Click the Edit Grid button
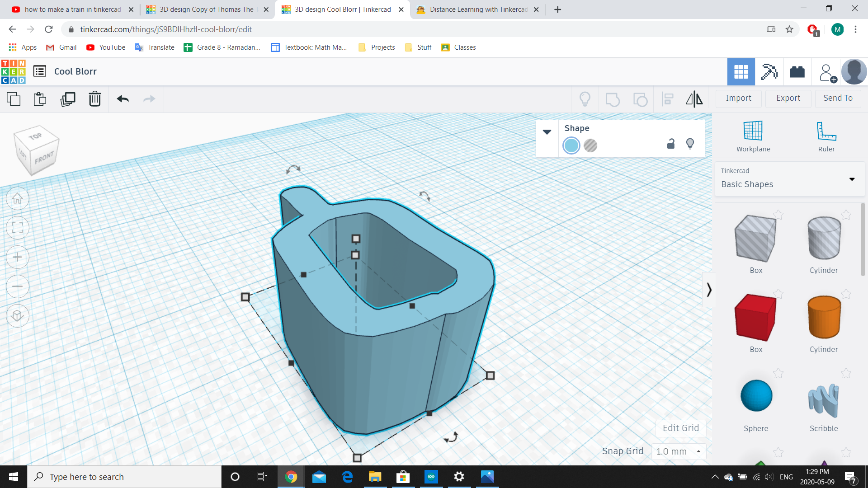This screenshot has height=488, width=868. click(x=680, y=428)
